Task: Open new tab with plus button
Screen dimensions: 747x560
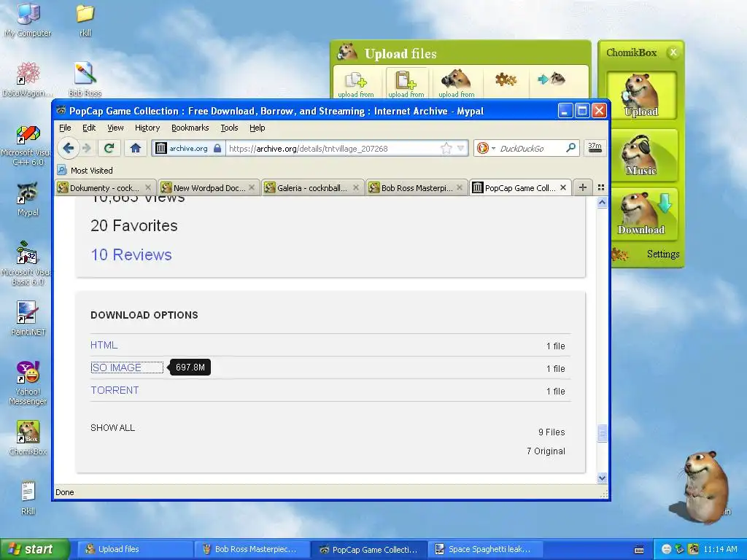Action: point(582,187)
